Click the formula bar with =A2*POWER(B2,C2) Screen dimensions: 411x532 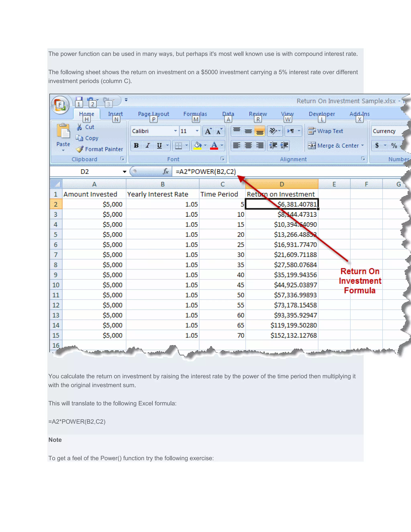pyautogui.click(x=287, y=171)
